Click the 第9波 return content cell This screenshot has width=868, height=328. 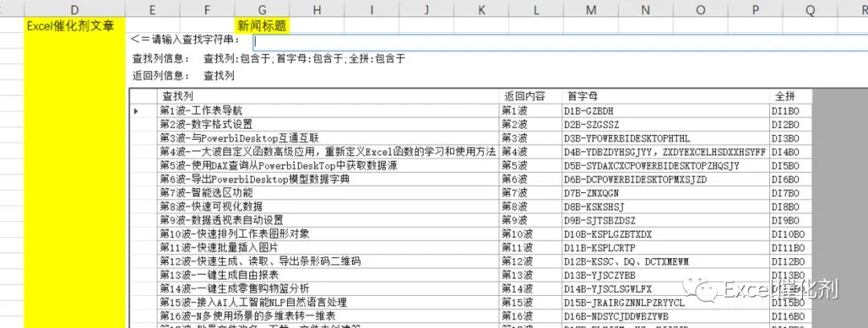pyautogui.click(x=530, y=220)
